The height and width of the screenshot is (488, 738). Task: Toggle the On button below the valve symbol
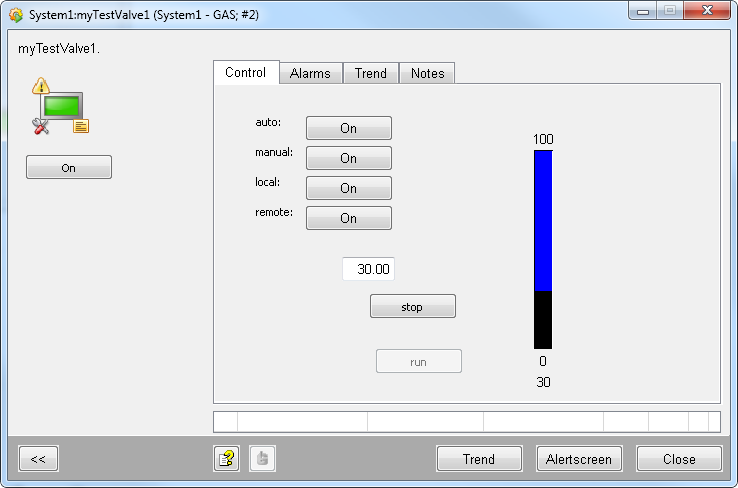tap(69, 168)
